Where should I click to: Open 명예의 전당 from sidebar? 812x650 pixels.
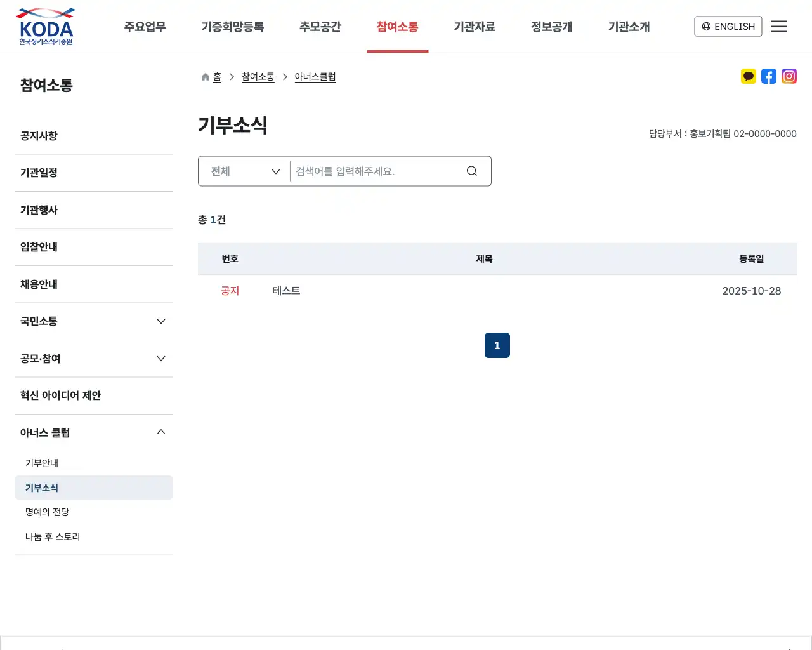pyautogui.click(x=46, y=512)
